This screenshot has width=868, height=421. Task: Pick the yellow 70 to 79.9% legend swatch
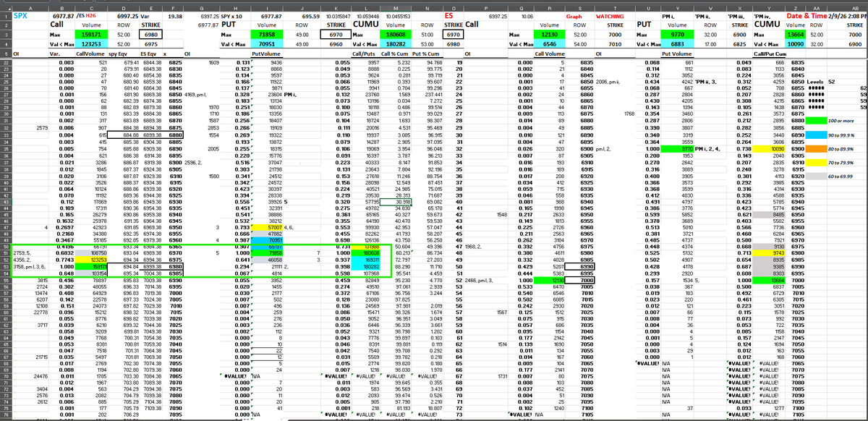(x=815, y=163)
